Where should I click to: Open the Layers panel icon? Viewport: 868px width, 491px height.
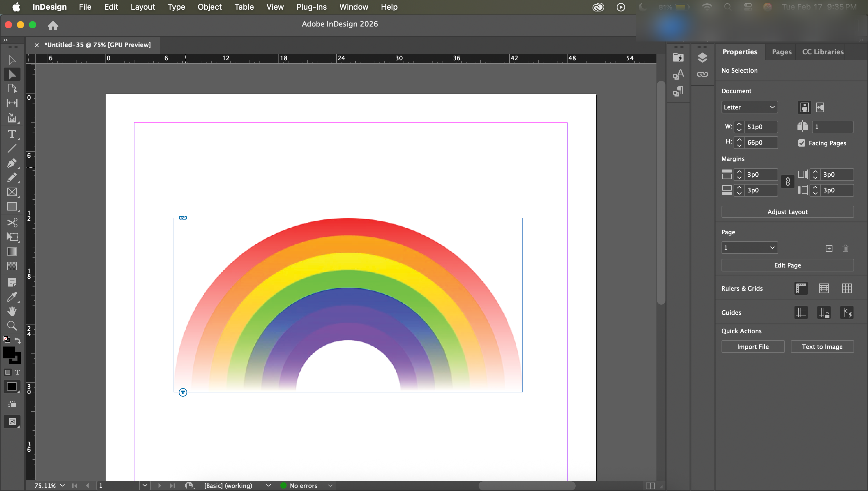[702, 58]
